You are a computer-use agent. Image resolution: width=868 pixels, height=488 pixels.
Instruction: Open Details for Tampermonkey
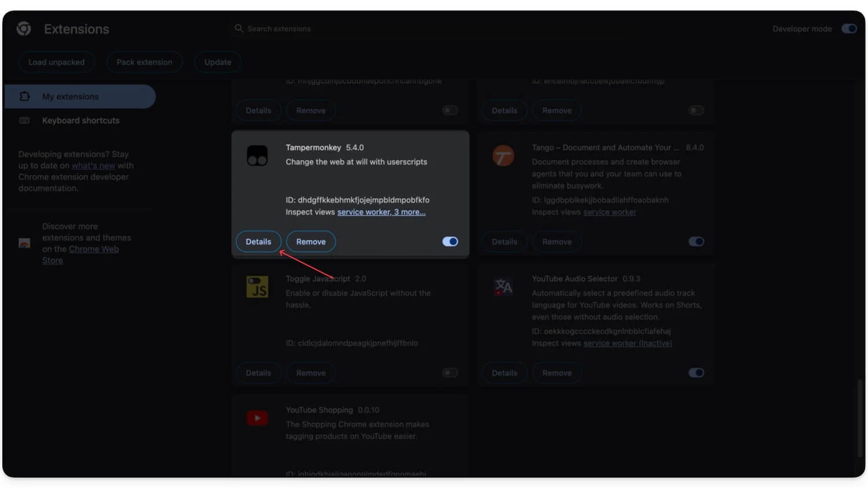258,241
